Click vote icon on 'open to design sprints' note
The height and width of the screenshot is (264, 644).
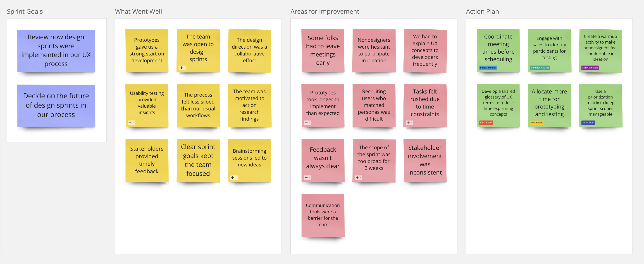coord(182,68)
